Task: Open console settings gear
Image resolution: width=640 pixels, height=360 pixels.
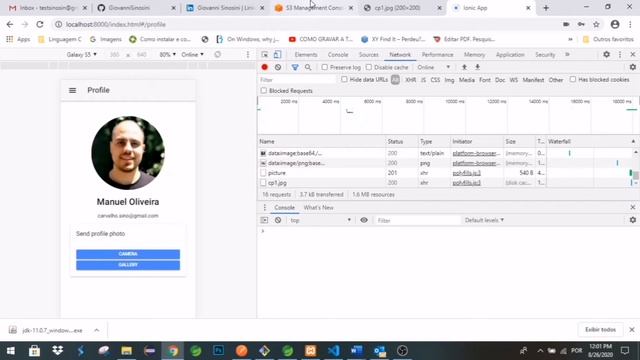Action: 633,220
